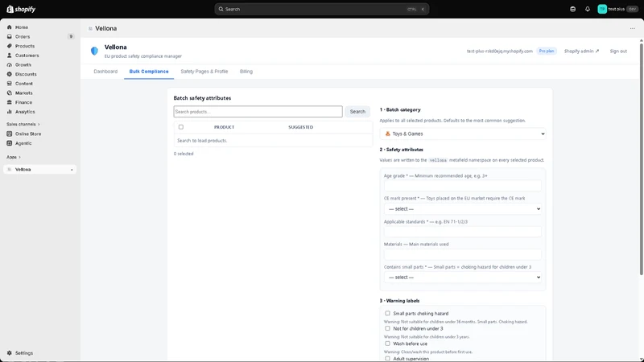Viewport: 644px width, 362px height.
Task: Click the Search products button
Action: pyautogui.click(x=357, y=112)
